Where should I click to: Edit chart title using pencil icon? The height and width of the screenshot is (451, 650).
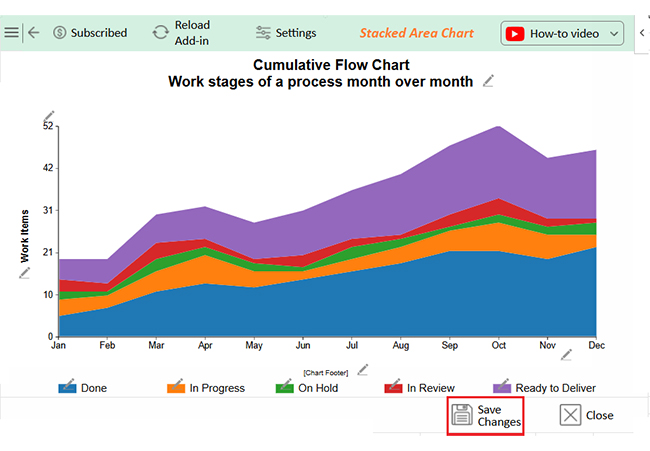(488, 81)
